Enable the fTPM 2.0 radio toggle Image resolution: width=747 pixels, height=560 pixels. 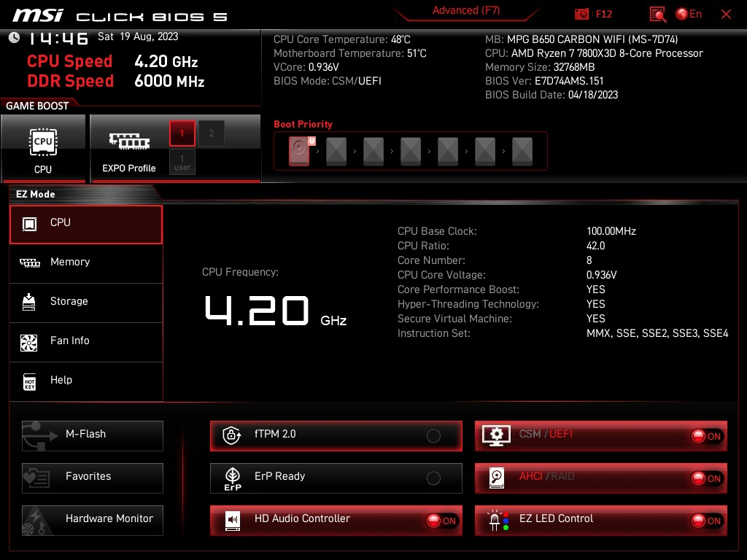(x=433, y=436)
